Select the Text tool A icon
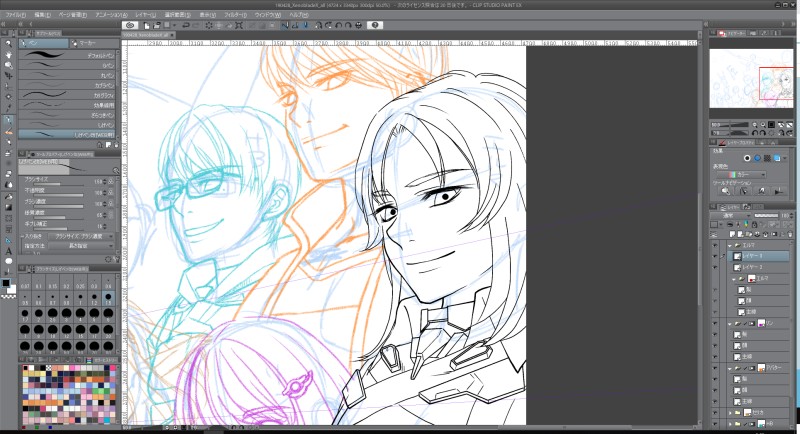800x434 pixels. pyautogui.click(x=8, y=251)
